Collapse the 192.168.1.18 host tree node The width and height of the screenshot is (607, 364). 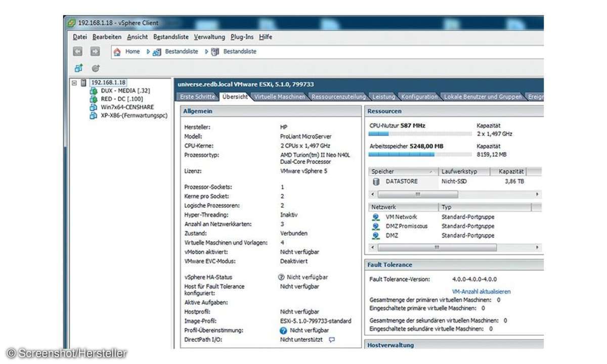point(74,82)
